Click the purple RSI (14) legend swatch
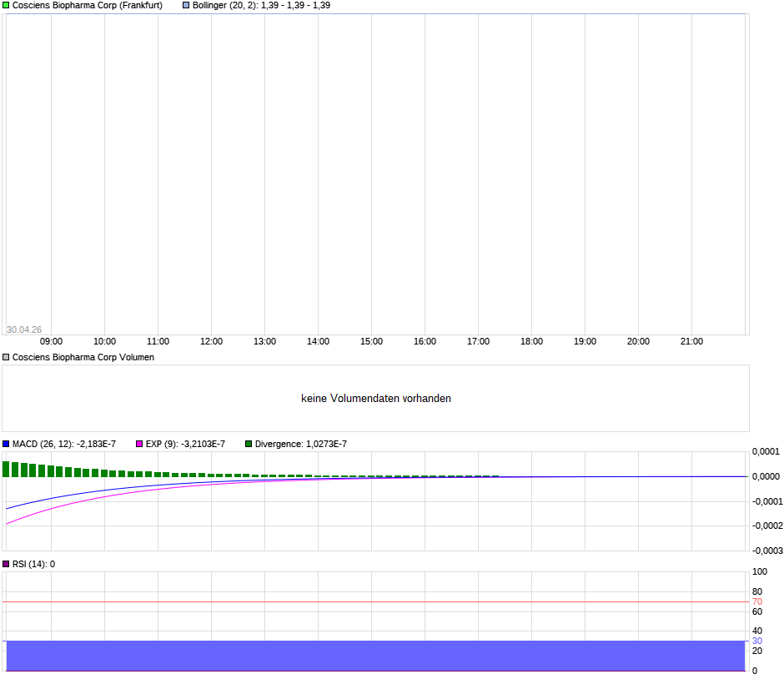 [x=6, y=564]
